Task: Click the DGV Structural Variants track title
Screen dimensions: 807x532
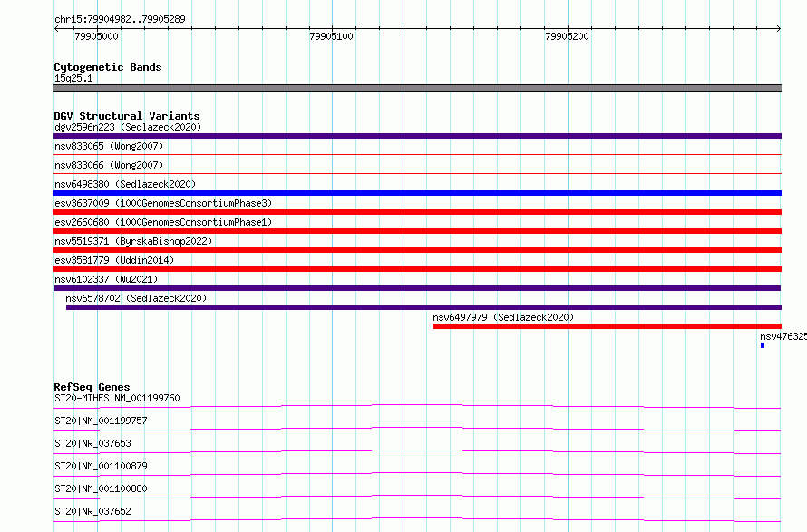Action: click(127, 116)
